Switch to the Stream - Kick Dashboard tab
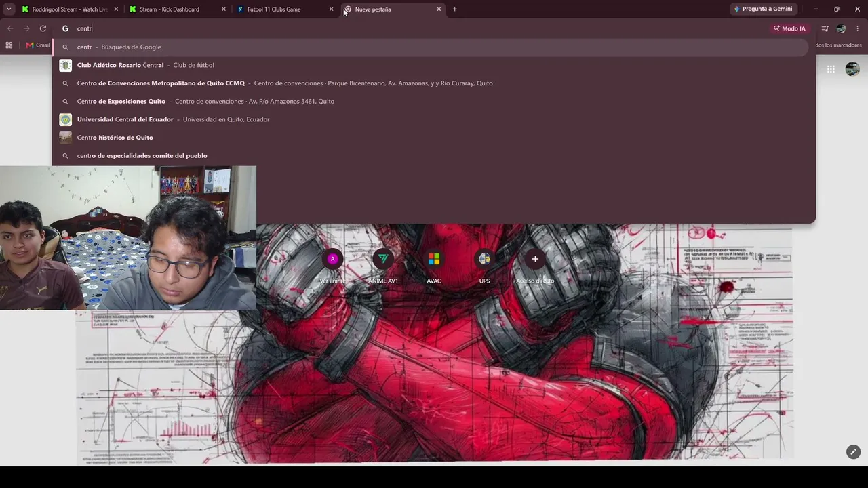 pos(178,9)
